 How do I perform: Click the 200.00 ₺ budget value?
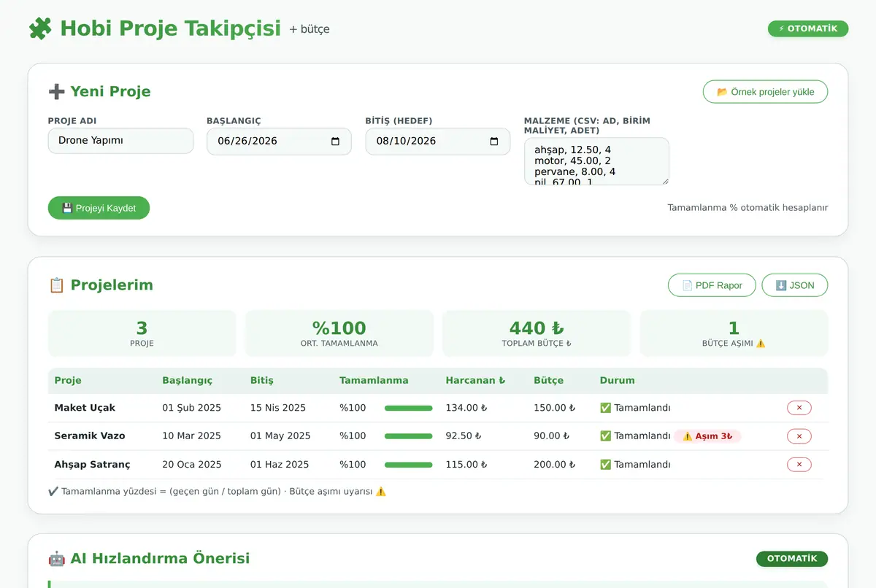click(555, 465)
